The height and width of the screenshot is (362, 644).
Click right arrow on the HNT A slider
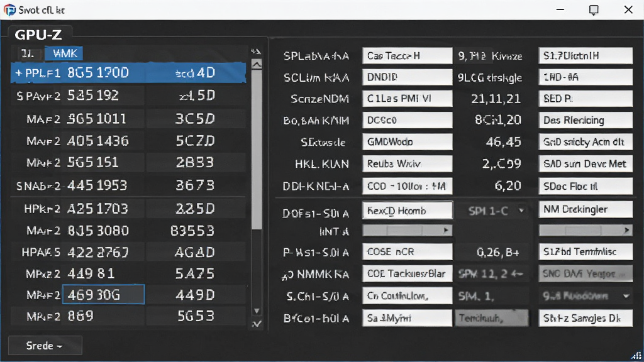[x=446, y=231]
